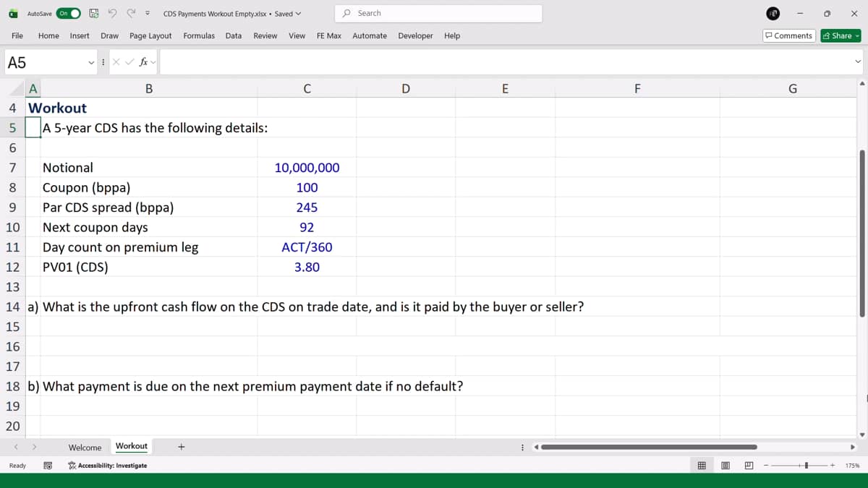This screenshot has height=488, width=868.
Task: Open the Comments pane button
Action: [x=789, y=35]
